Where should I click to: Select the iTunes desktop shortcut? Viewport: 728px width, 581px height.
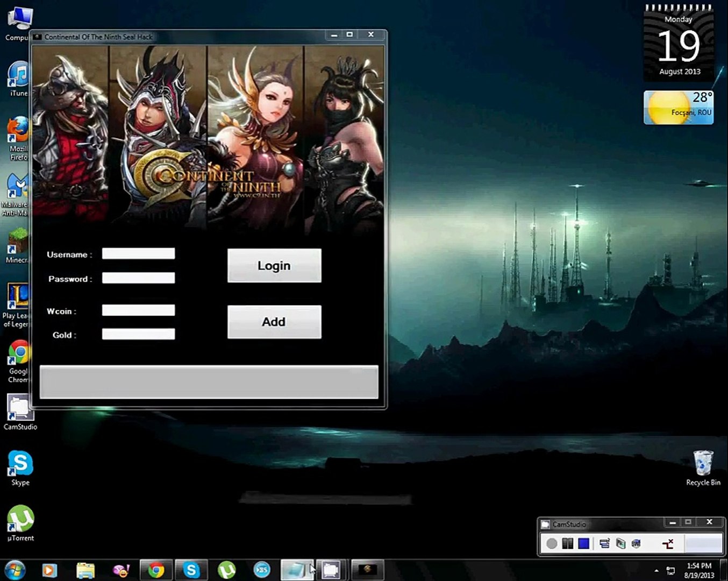click(18, 79)
